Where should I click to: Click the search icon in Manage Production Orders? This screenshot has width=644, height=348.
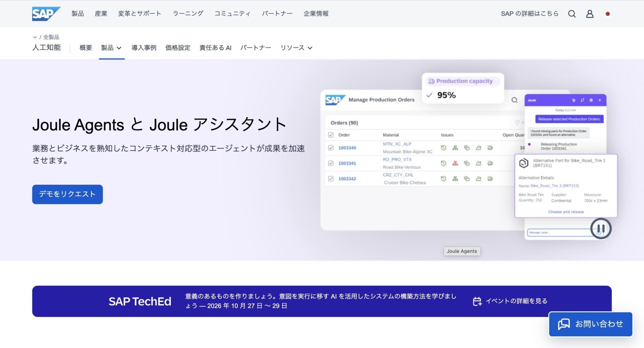(514, 100)
